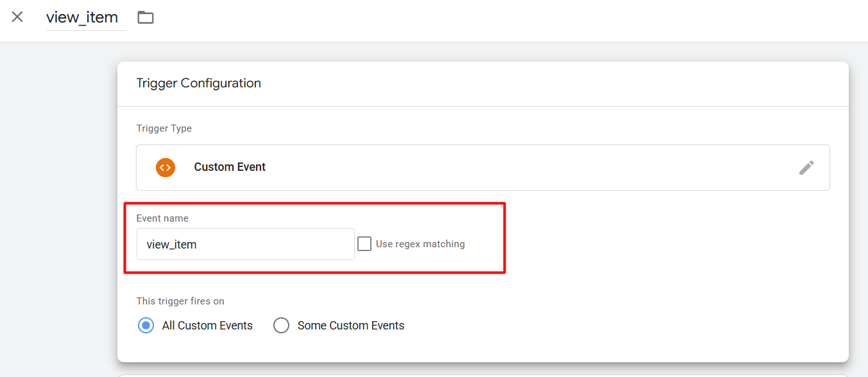Choose the Some Custom Events radio button
868x377 pixels.
281,326
